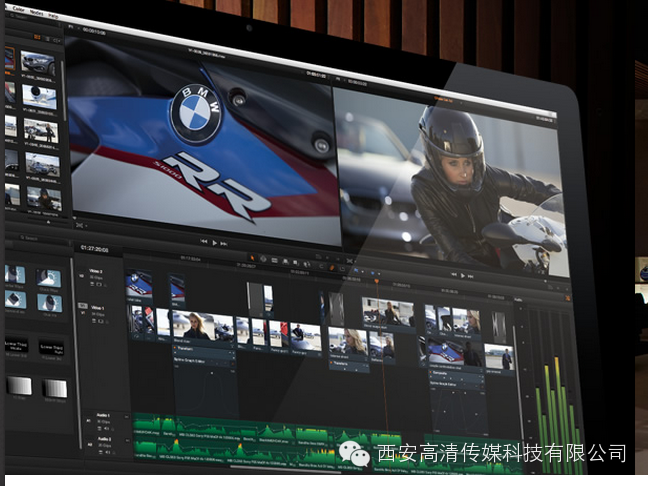Switch media pool to list view
Image resolution: width=648 pixels, height=486 pixels.
point(48,39)
